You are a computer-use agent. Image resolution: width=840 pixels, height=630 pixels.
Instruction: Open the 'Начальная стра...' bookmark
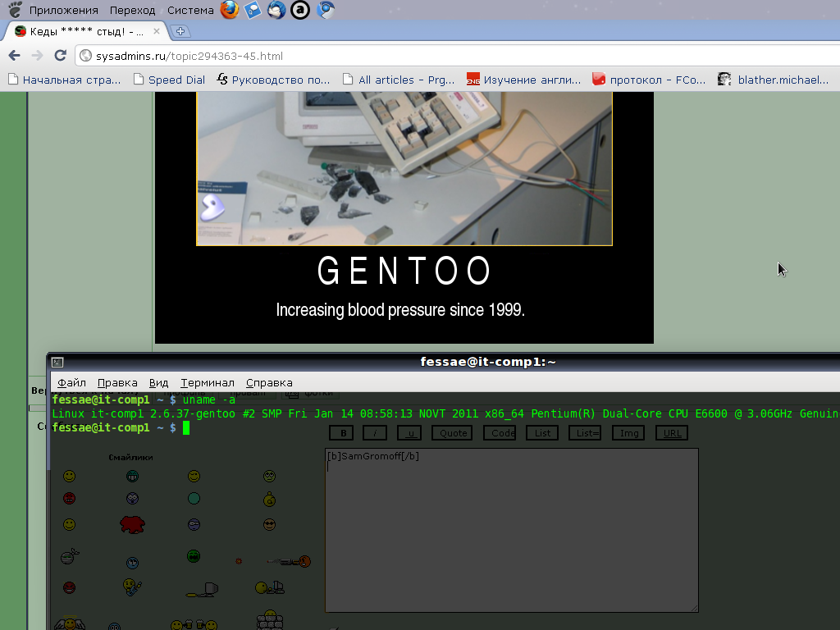[x=64, y=80]
